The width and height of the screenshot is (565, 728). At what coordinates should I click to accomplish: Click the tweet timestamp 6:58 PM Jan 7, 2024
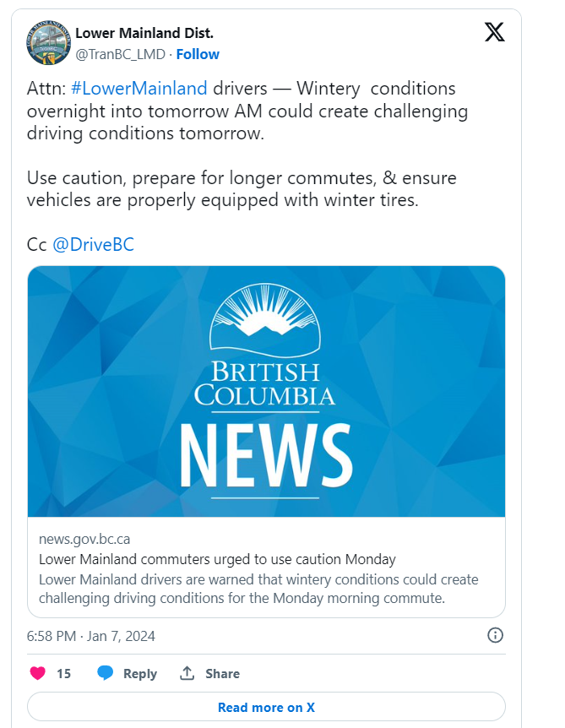(90, 636)
